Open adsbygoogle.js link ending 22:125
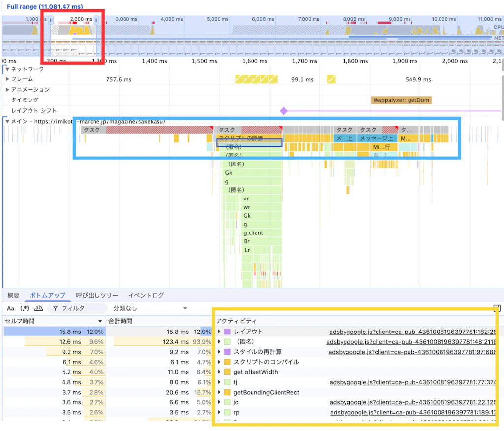The image size is (504, 431). (412, 402)
